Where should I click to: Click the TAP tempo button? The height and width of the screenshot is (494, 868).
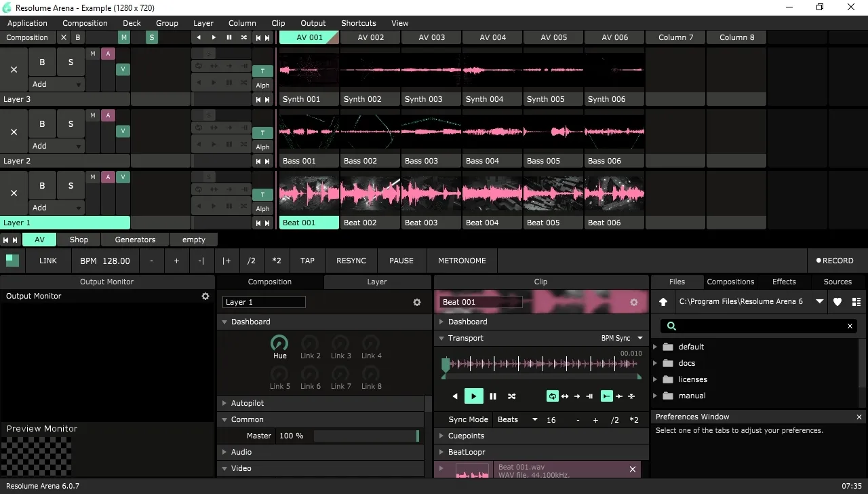pos(307,261)
